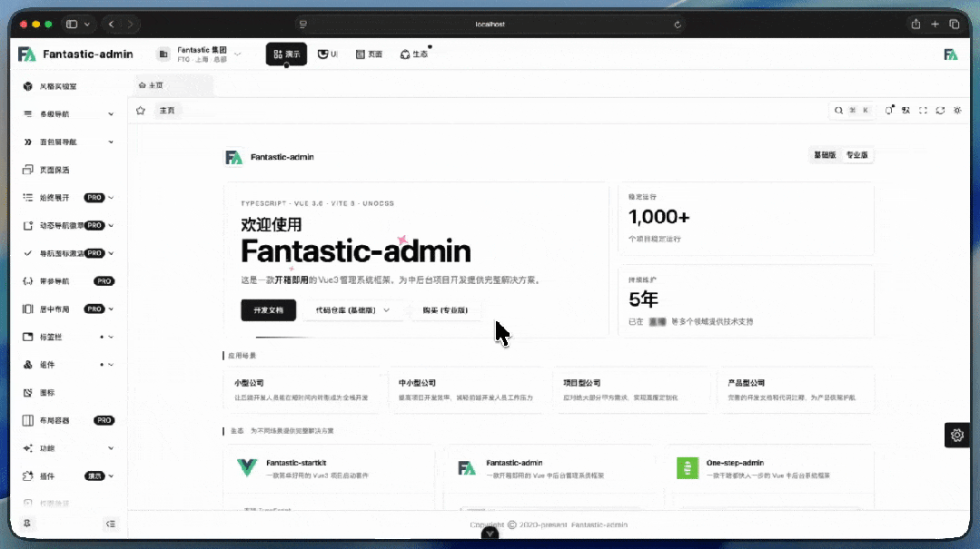Show the Safari sidebar button
Image resolution: width=980 pixels, height=549 pixels.
[71, 25]
